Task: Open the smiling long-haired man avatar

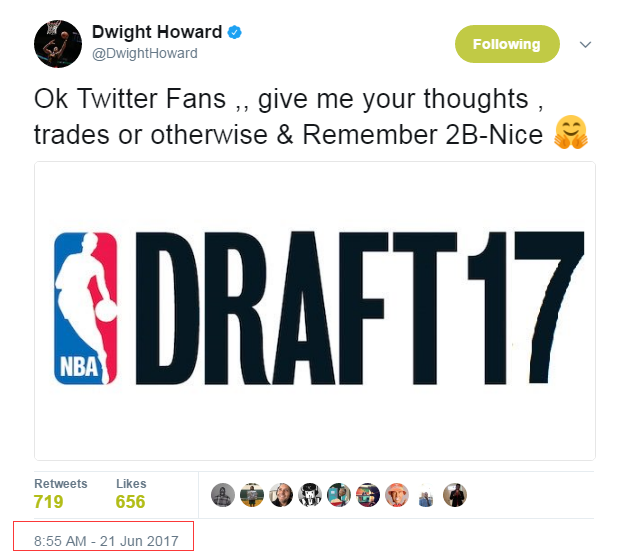Action: 281,495
